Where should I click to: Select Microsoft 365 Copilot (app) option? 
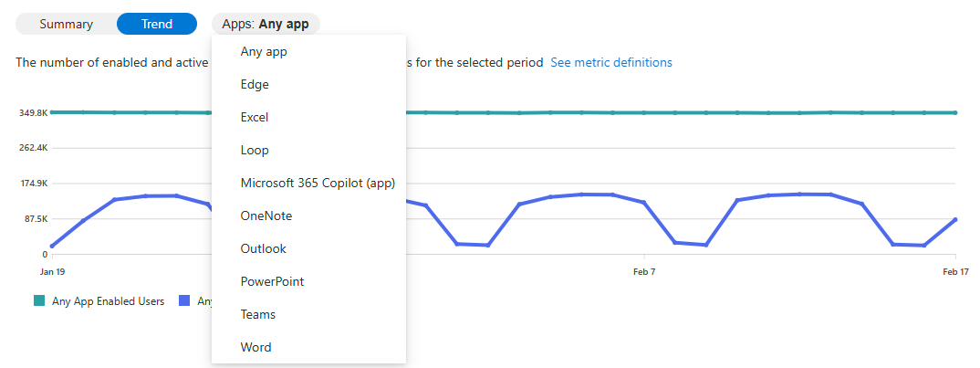318,184
